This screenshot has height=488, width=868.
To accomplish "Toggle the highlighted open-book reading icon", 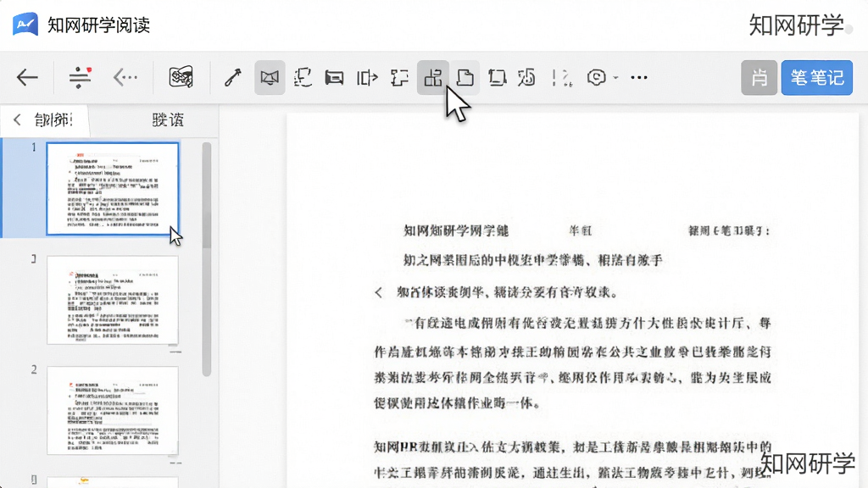I will (270, 77).
